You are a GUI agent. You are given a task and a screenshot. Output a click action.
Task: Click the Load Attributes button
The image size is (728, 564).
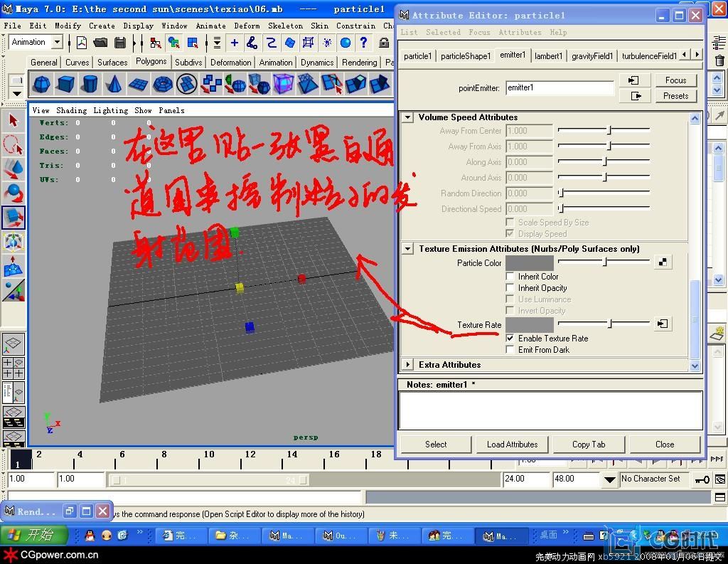[512, 444]
